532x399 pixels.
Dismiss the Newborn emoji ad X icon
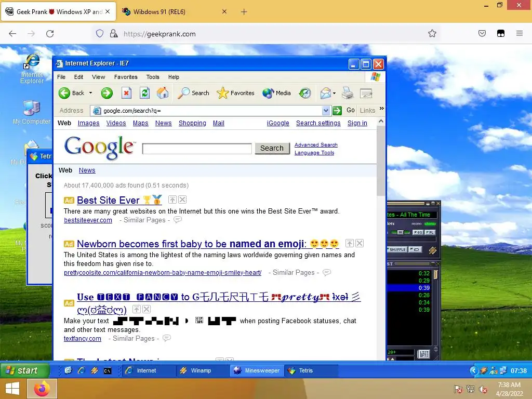pyautogui.click(x=360, y=243)
